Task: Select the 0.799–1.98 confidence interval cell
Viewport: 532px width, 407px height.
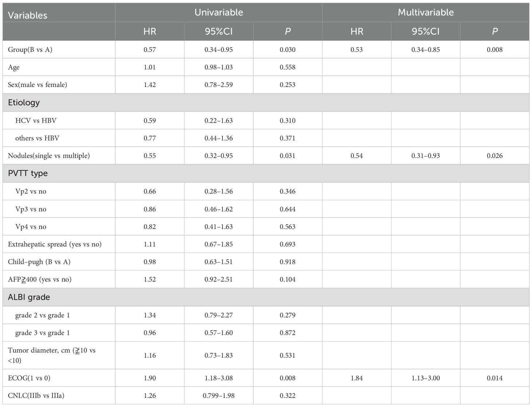Action: click(219, 395)
